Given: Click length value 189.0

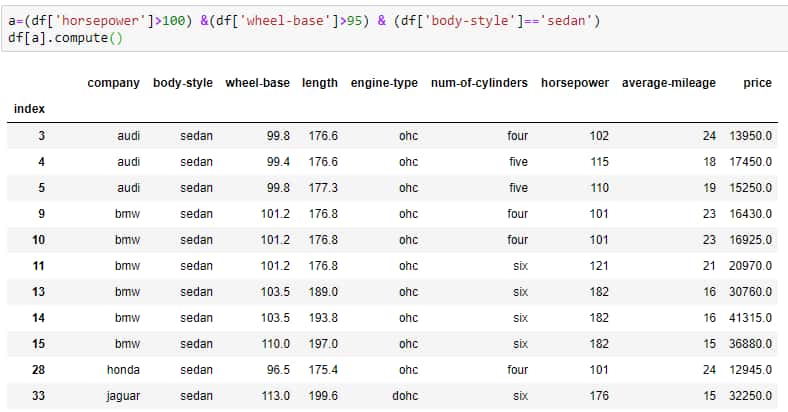Looking at the screenshot, I should (323, 292).
